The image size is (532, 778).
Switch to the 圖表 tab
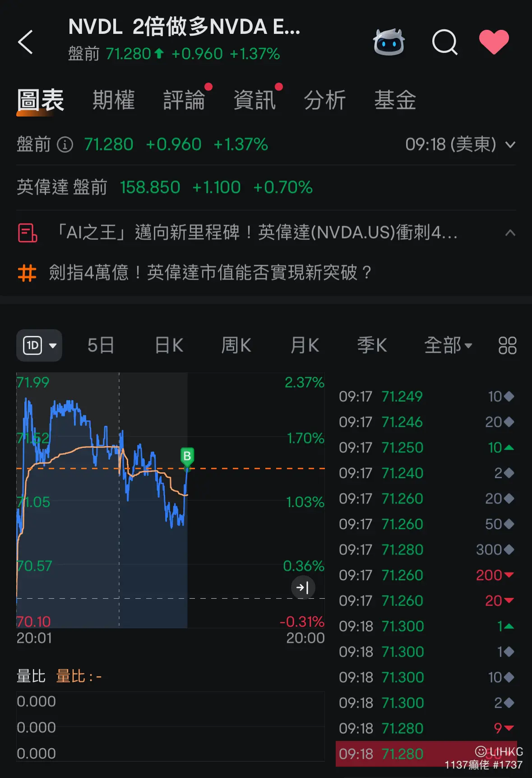pyautogui.click(x=41, y=100)
